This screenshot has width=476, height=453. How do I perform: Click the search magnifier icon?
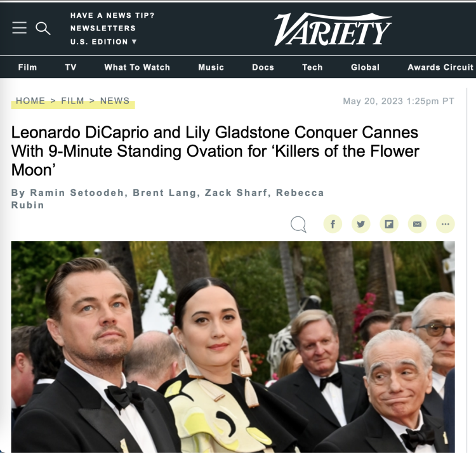(43, 29)
